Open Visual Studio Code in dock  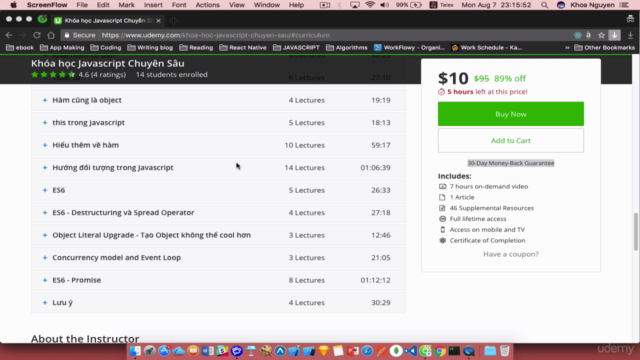point(411,351)
